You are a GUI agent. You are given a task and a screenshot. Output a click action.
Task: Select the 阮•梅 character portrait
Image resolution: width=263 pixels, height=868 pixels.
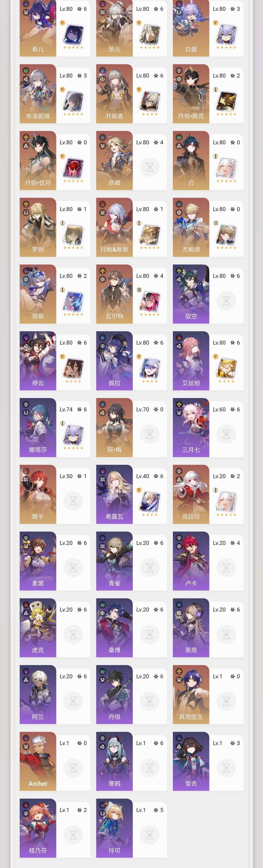pos(114,427)
